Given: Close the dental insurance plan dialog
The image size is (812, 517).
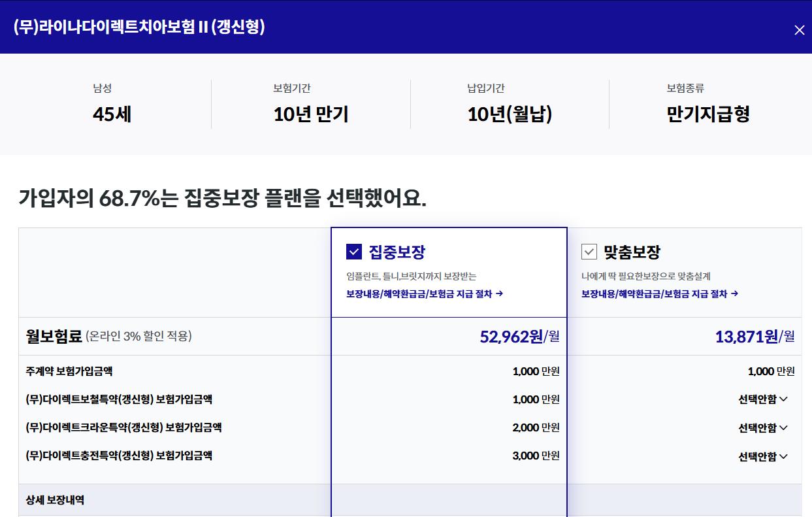Looking at the screenshot, I should [x=799, y=30].
